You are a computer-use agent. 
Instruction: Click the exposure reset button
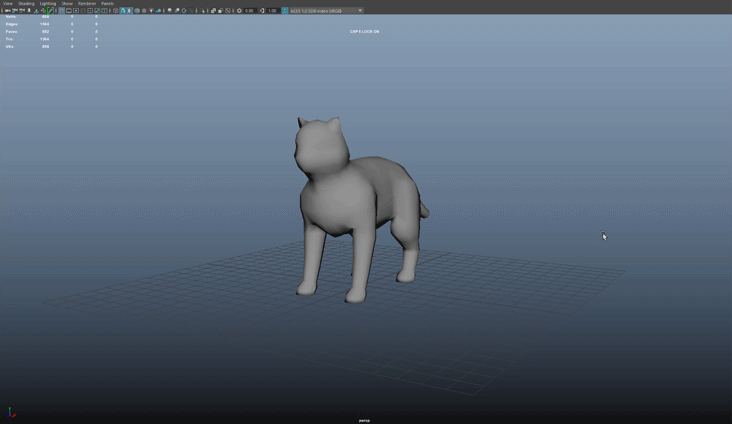click(x=240, y=11)
